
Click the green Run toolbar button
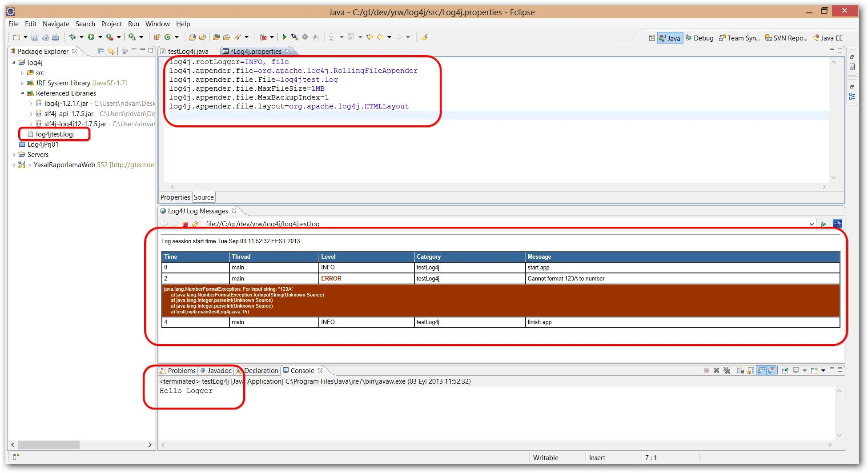(x=91, y=37)
